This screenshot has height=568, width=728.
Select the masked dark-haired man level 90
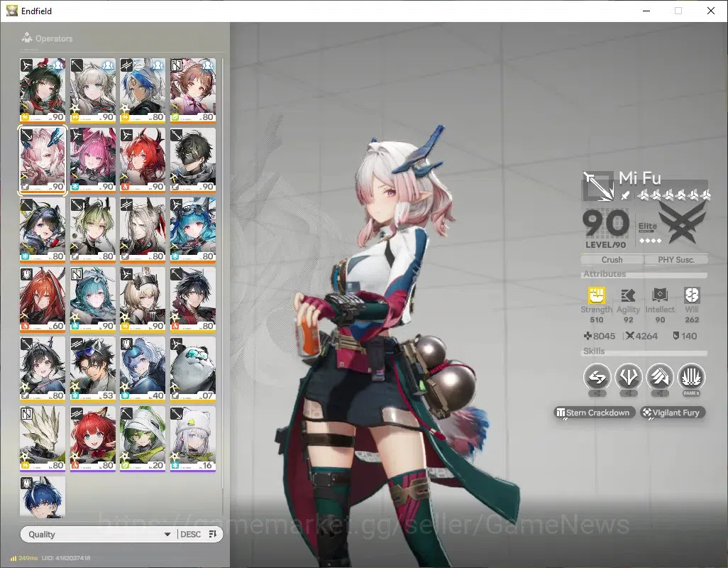(x=193, y=160)
